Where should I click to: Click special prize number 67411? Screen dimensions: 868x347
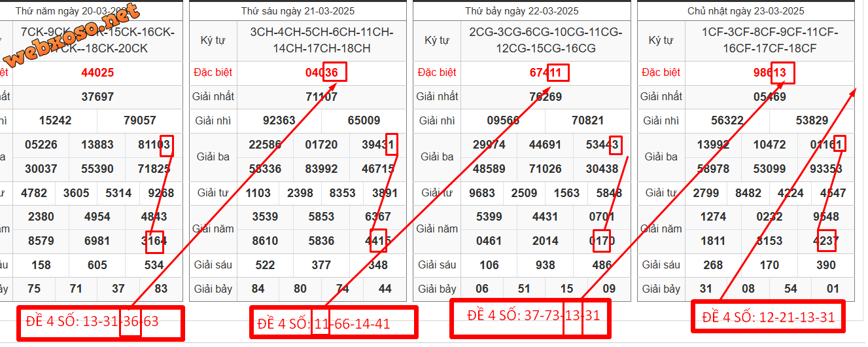[546, 73]
